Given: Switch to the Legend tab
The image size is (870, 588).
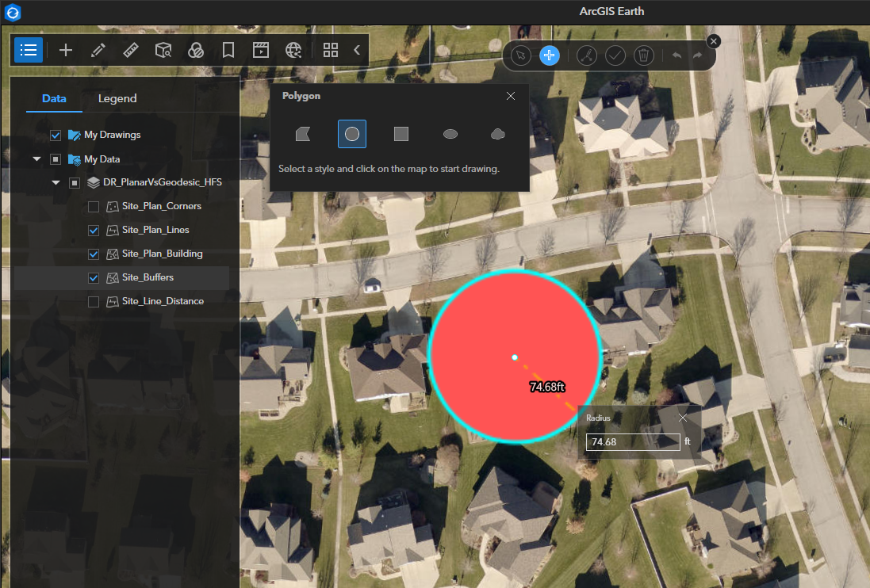Looking at the screenshot, I should point(117,98).
